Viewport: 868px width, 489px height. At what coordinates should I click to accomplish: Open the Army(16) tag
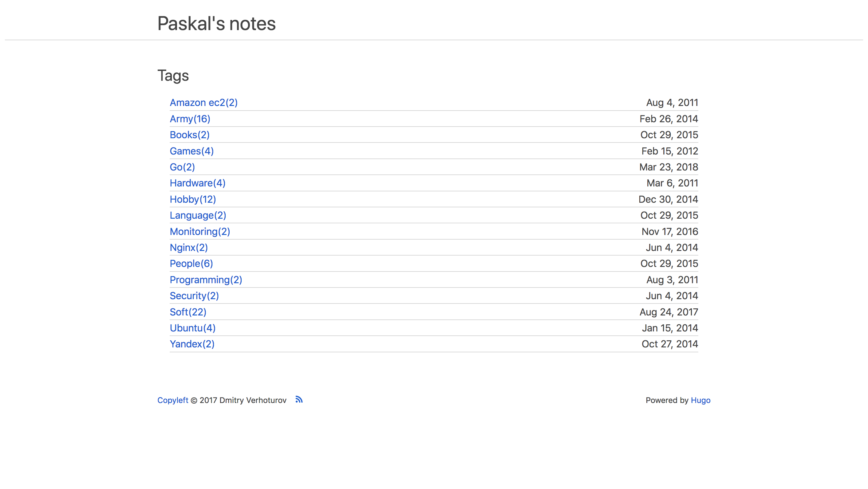click(190, 119)
